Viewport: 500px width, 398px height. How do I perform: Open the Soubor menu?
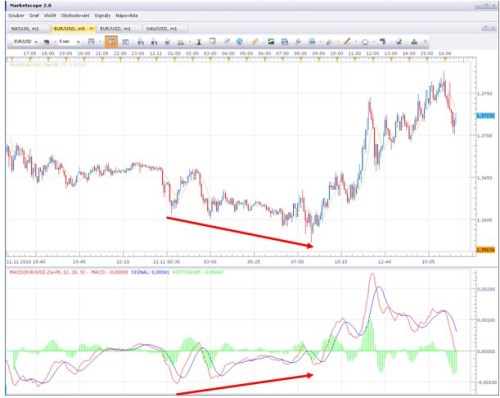(x=16, y=16)
